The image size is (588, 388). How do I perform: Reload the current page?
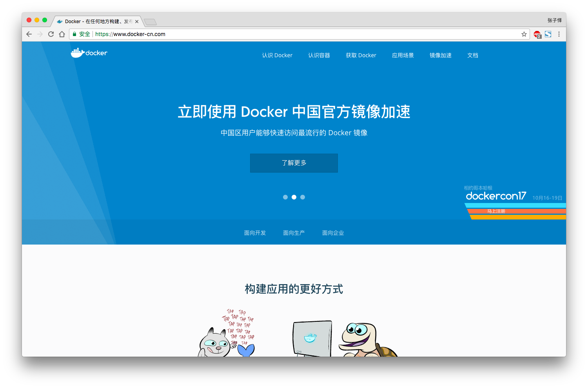point(51,34)
